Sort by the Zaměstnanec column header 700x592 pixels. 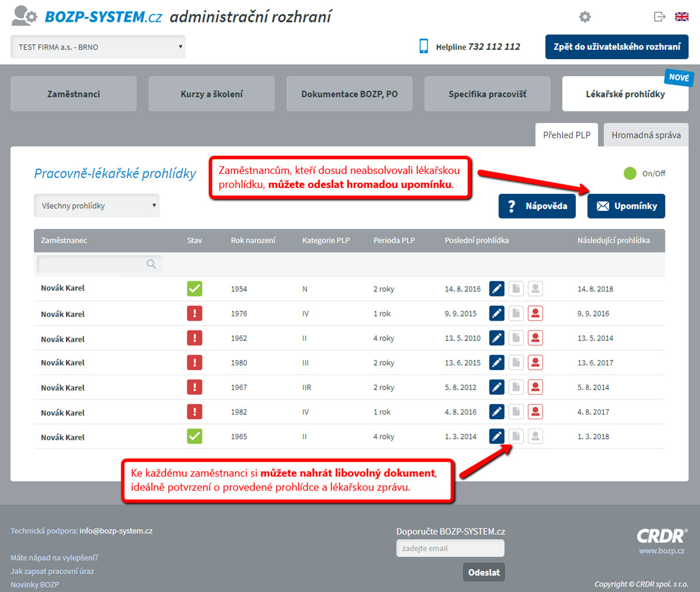click(64, 241)
